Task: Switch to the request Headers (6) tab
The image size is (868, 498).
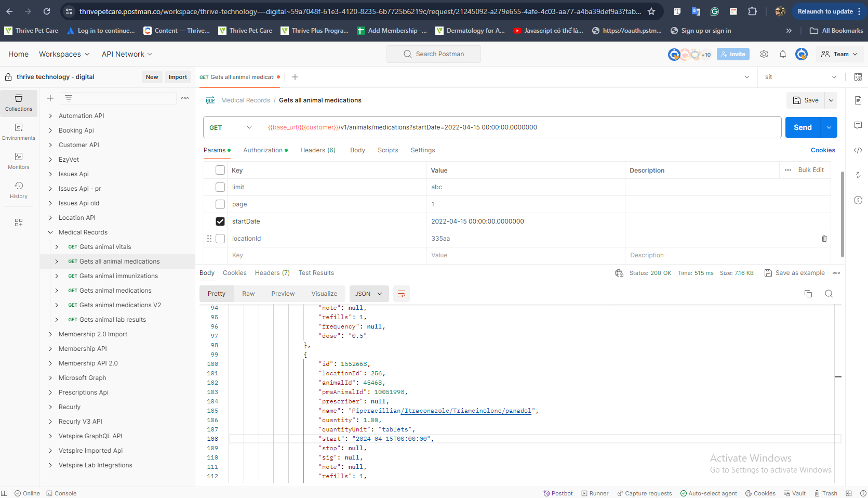Action: click(318, 150)
